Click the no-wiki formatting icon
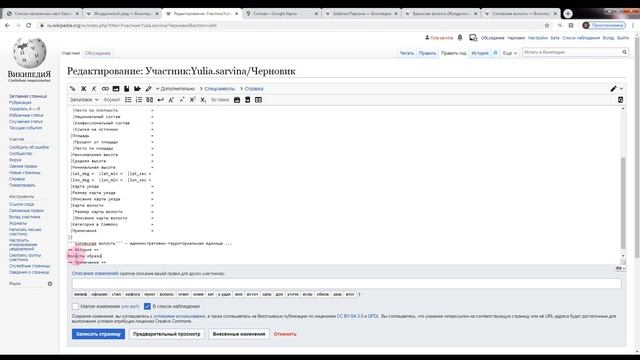This screenshot has height=360, width=640. 149,100
